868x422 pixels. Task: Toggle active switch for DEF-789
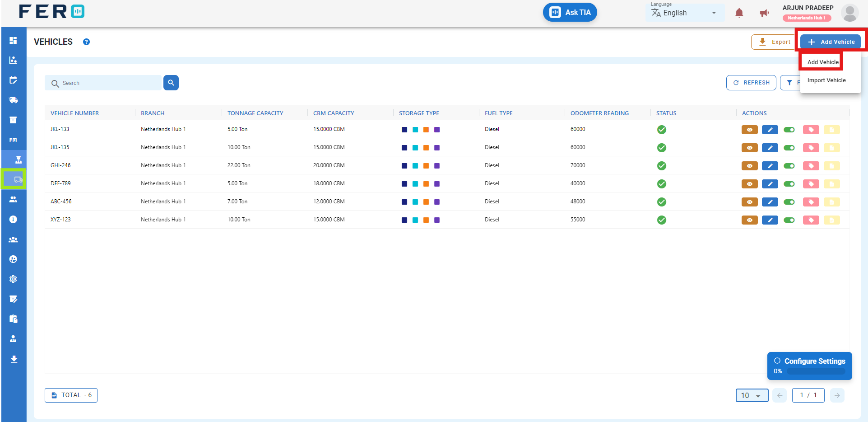(x=789, y=184)
